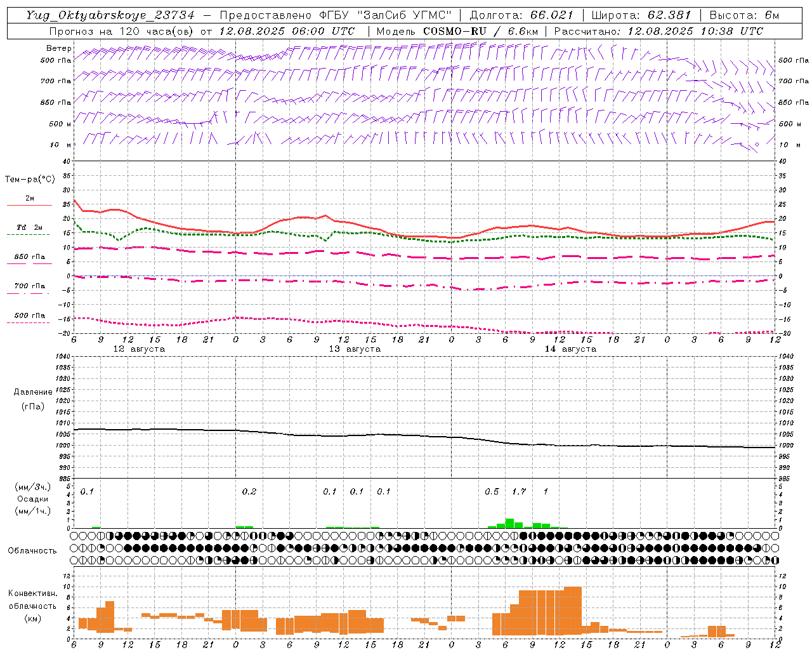Click the Облачность panel label
This screenshot has height=650, width=812.
32,551
